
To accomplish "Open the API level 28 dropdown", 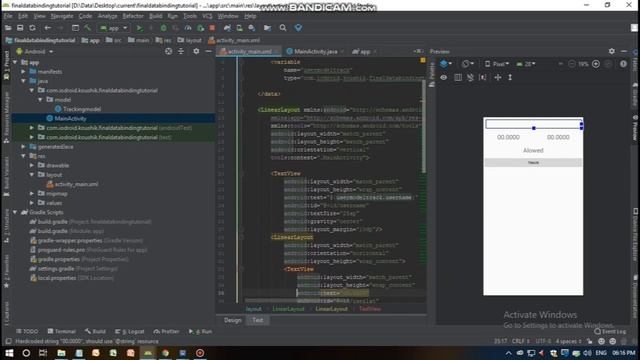I will [526, 64].
